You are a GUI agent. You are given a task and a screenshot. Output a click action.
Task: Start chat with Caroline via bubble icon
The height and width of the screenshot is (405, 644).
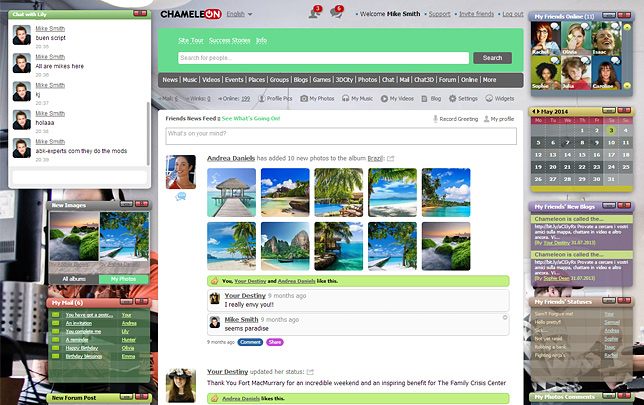[615, 61]
